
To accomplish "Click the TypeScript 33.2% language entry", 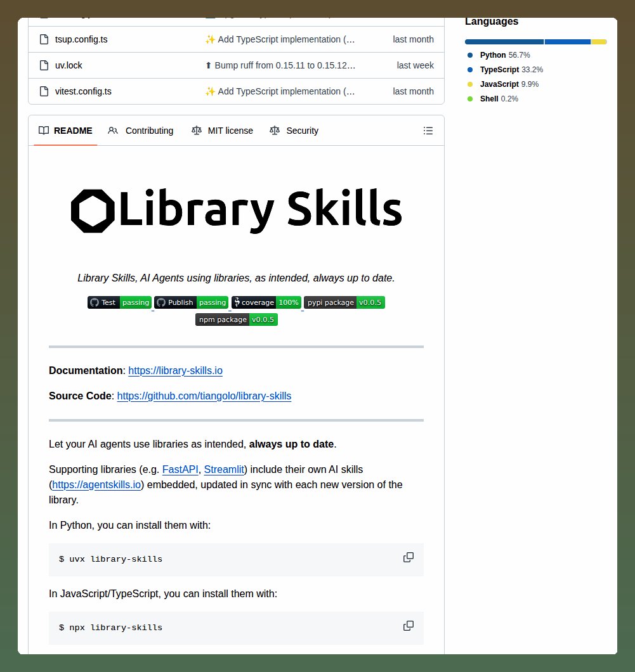I will (505, 70).
